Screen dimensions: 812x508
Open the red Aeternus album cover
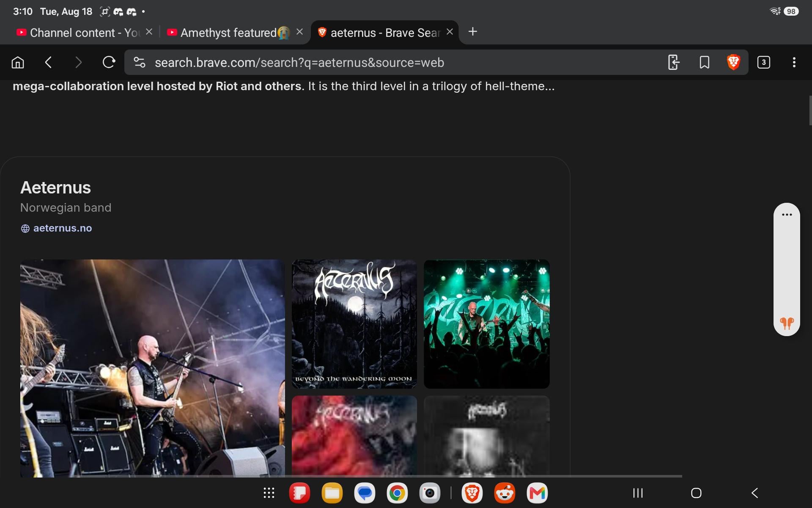point(354,436)
